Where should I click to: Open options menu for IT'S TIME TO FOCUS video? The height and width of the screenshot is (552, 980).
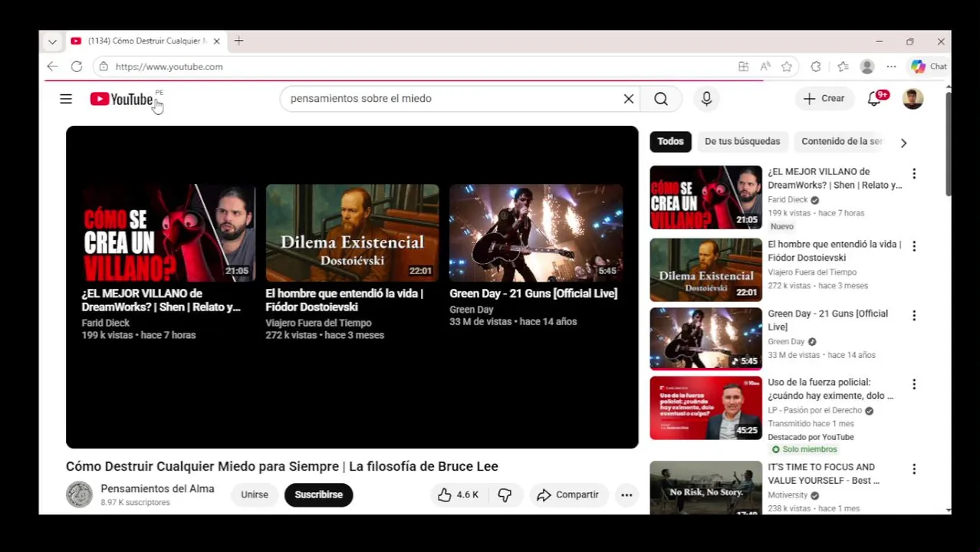(x=914, y=469)
